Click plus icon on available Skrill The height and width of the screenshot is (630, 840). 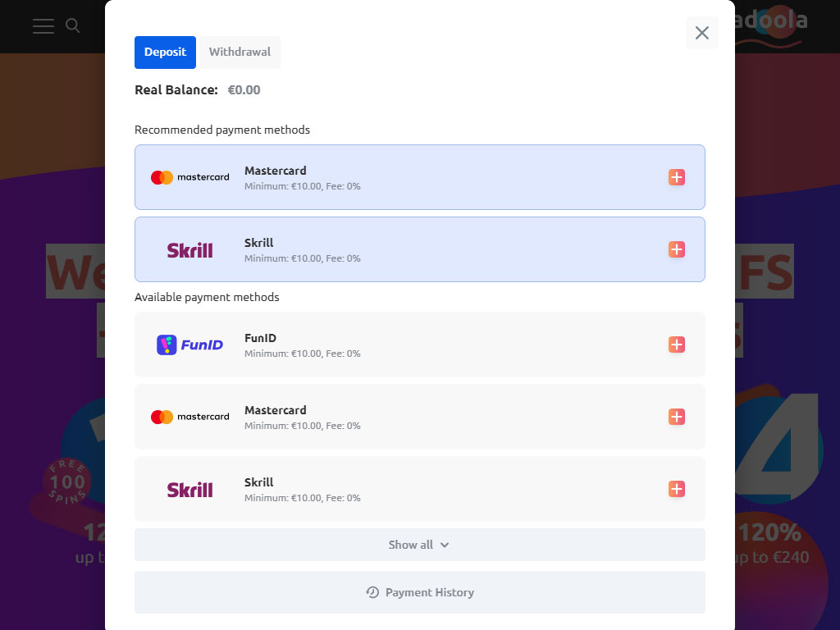677,489
